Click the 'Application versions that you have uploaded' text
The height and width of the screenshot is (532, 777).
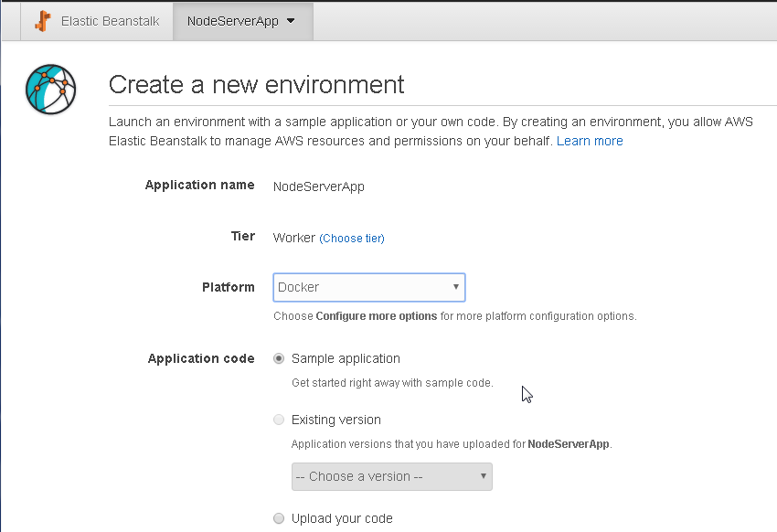point(452,444)
